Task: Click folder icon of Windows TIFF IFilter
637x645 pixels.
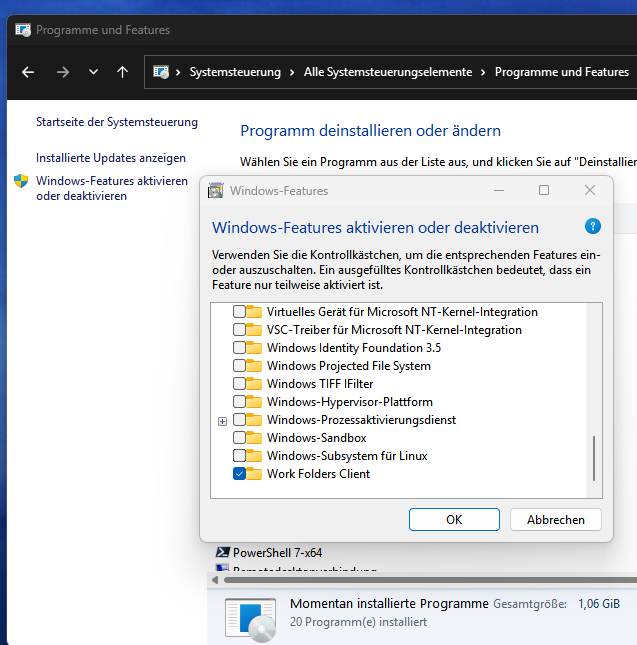Action: coord(254,384)
